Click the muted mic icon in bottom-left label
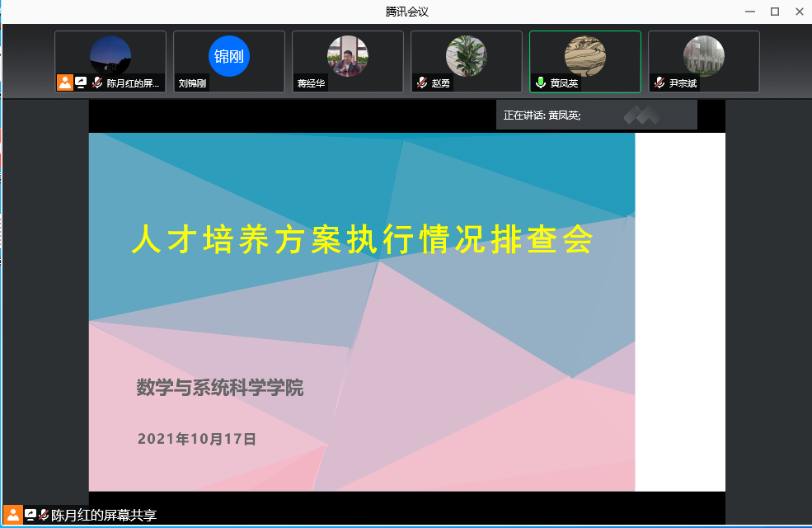Viewport: 812px width, 528px height. tap(44, 515)
